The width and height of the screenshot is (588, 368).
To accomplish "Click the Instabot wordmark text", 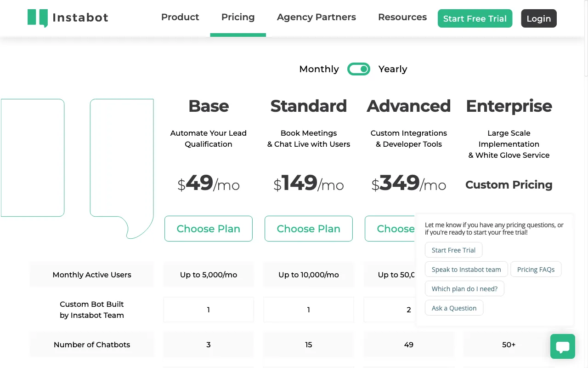I will [80, 18].
